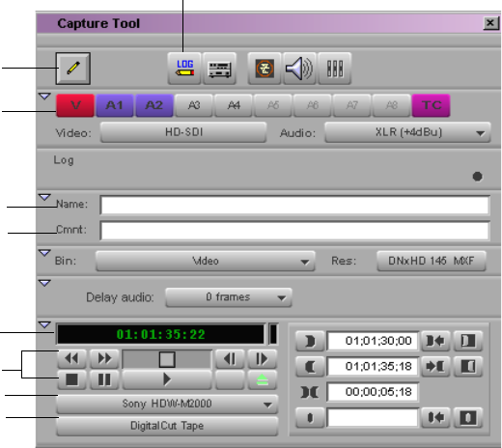Click the shuttle slider handle
This screenshot has height=448, width=502.
[167, 359]
